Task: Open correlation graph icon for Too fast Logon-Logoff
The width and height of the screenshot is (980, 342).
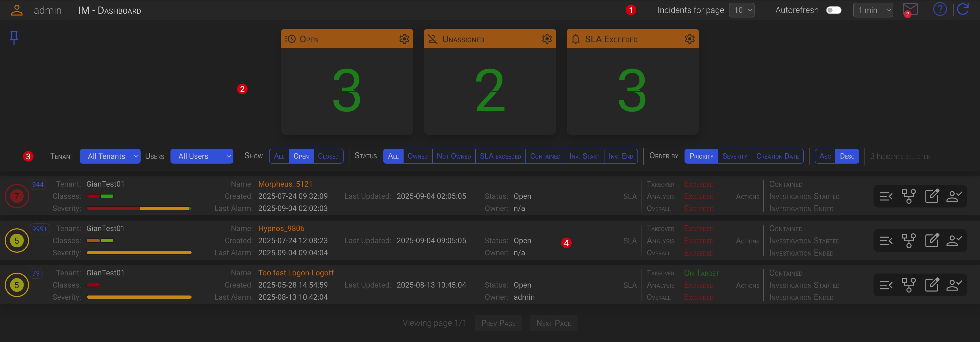Action: point(909,285)
